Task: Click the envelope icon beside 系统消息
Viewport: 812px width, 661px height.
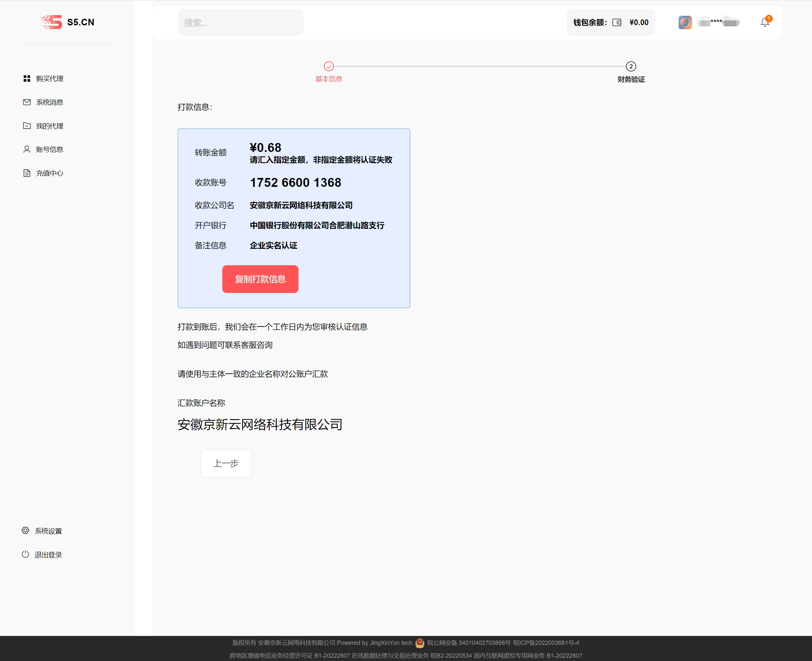Action: (27, 102)
